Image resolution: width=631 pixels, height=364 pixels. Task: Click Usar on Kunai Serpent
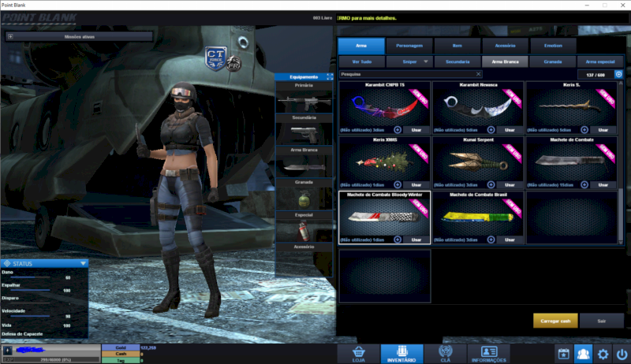[x=510, y=185]
